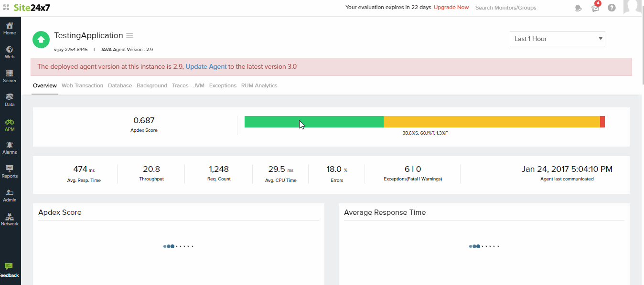Viewport: 644px width, 285px height.
Task: Click the Update Agent link
Action: pyautogui.click(x=206, y=67)
